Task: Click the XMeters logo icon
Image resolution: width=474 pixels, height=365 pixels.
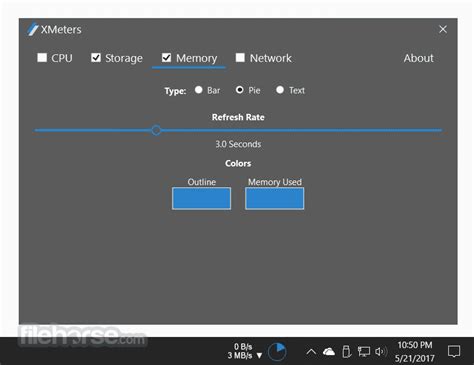Action: [x=33, y=29]
